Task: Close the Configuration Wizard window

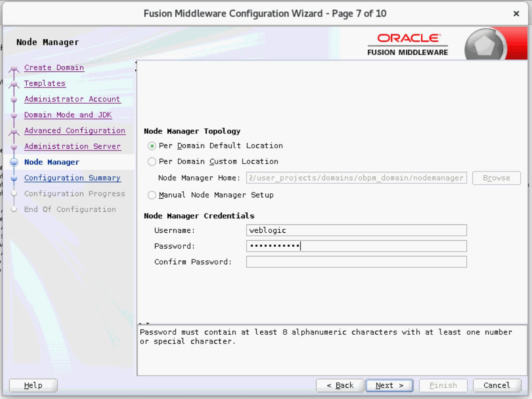Action: click(516, 14)
